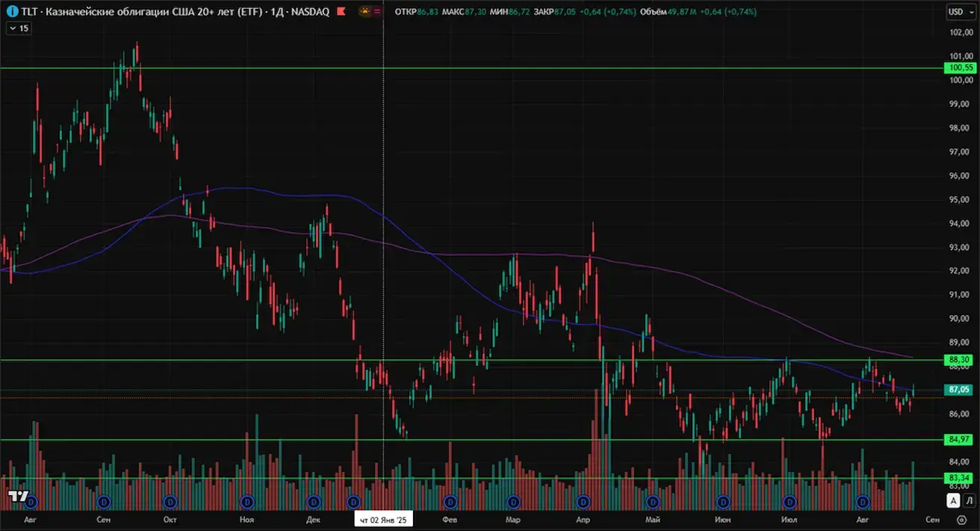
Task: Toggle logarithmic scale with the Л button
Action: pyautogui.click(x=968, y=500)
